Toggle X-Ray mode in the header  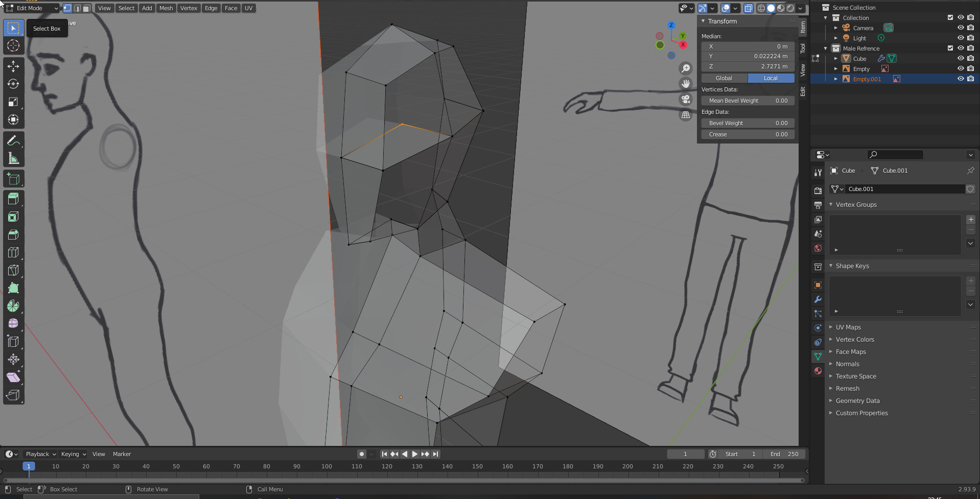tap(748, 8)
